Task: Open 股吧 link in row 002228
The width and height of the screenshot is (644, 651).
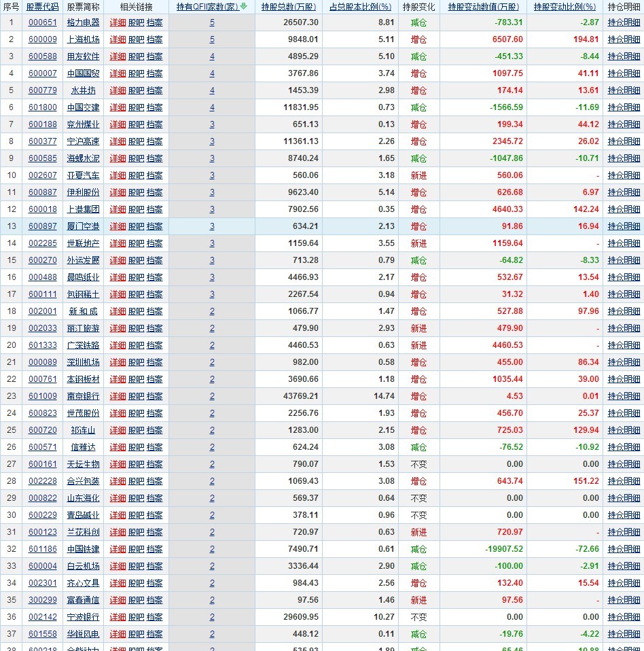Action: 136,481
